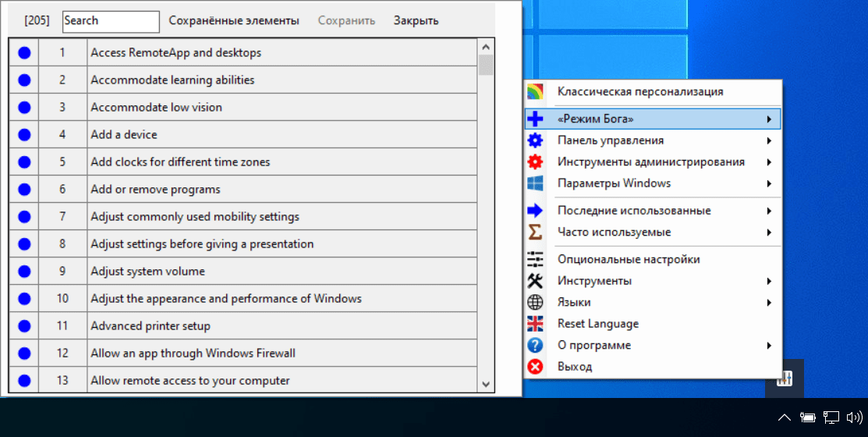Click the Windows logo Параметры Windows icon
The image size is (868, 437).
point(535,183)
